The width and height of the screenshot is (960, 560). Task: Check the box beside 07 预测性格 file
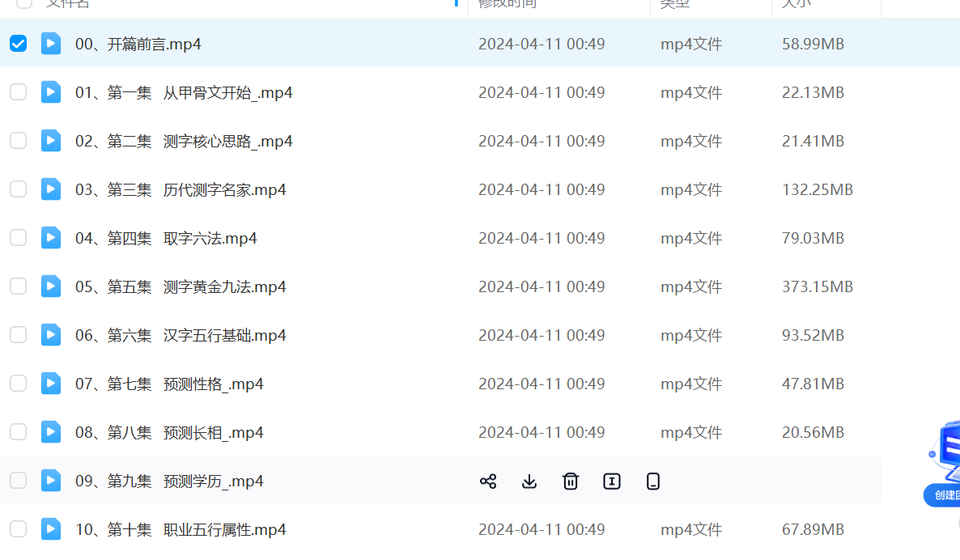point(18,384)
